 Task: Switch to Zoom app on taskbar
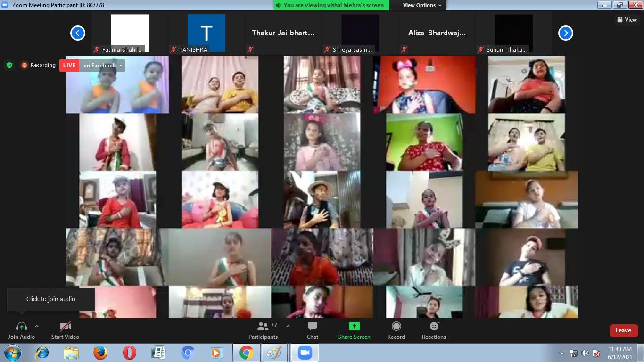click(305, 353)
